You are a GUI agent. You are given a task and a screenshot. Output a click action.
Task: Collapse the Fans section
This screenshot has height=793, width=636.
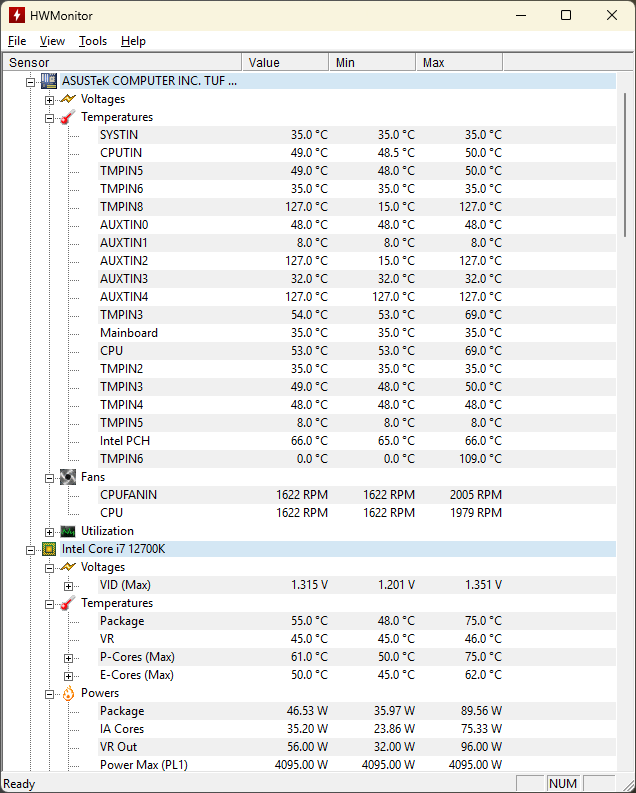pos(49,478)
